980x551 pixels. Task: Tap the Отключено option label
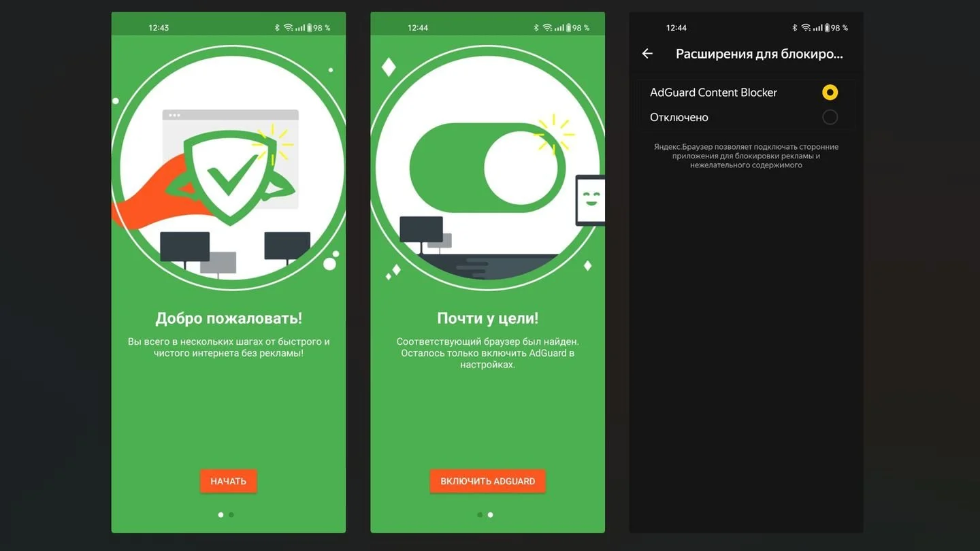(x=679, y=117)
